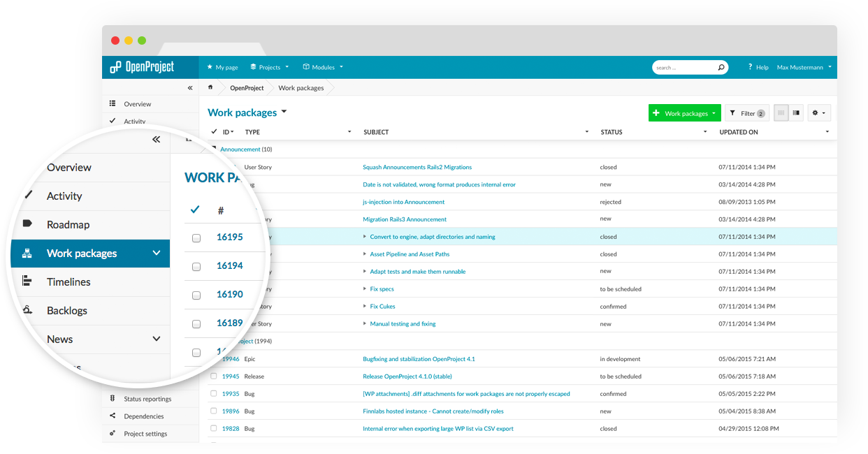Click select-all checkmark beside ID header

click(x=214, y=131)
